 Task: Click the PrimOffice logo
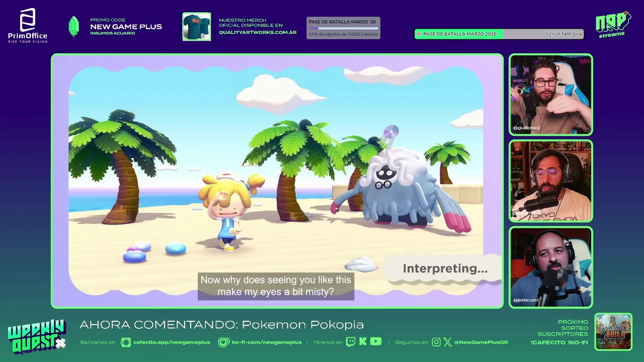pyautogui.click(x=28, y=25)
